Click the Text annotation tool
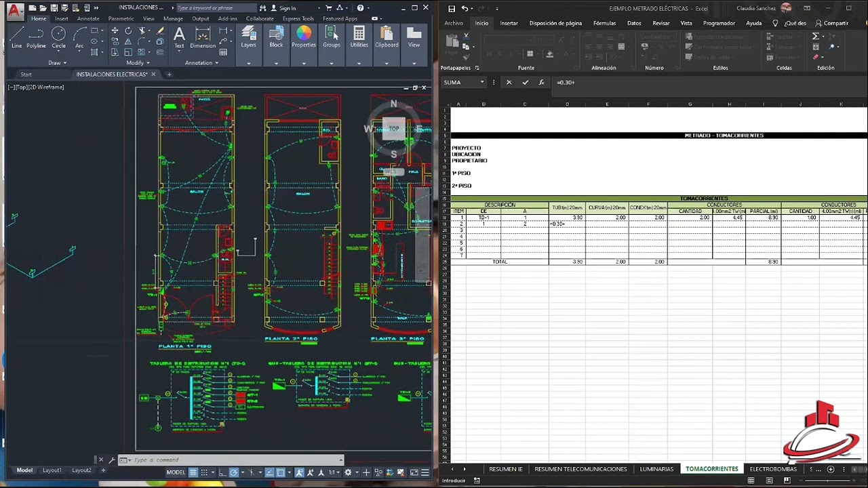 pyautogui.click(x=179, y=37)
